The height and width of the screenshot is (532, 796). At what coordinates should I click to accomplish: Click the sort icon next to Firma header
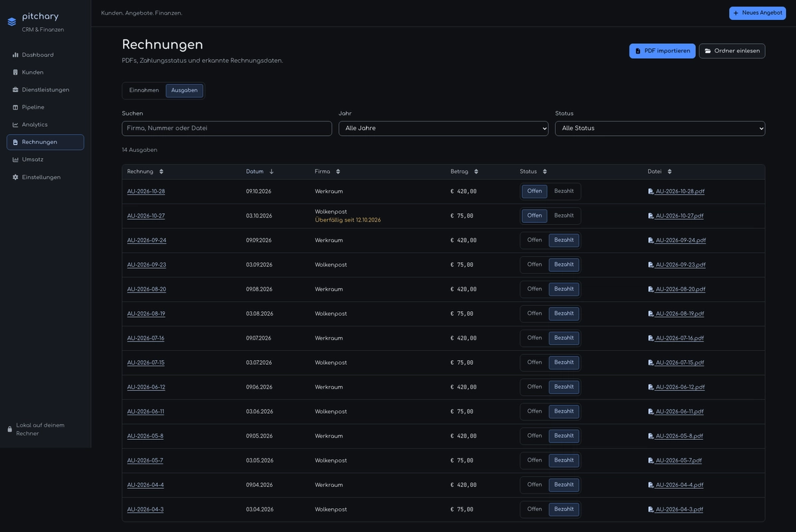pos(338,171)
